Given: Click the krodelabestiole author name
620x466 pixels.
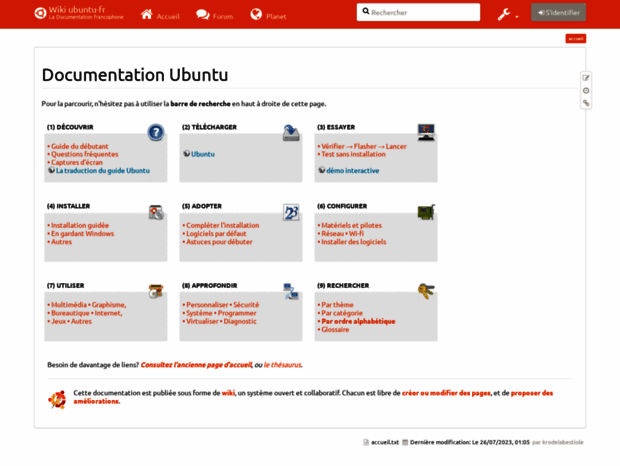Looking at the screenshot, I should (x=563, y=442).
